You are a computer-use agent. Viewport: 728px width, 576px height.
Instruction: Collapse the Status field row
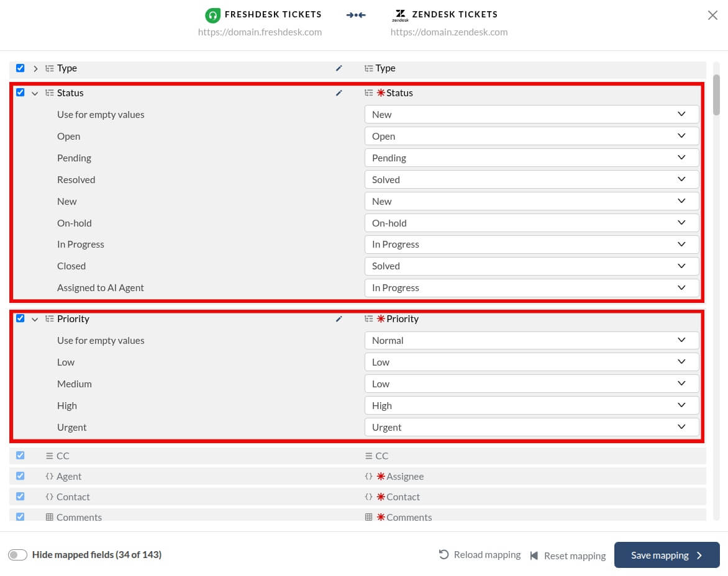click(35, 93)
